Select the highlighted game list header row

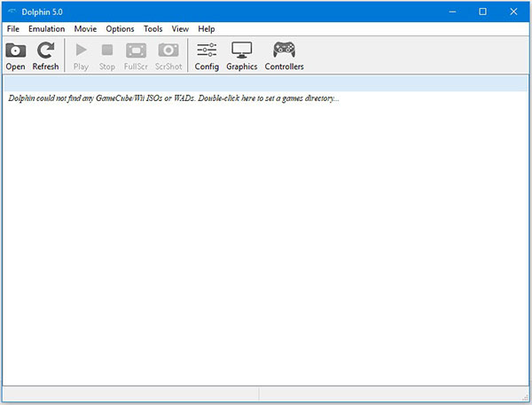265,83
